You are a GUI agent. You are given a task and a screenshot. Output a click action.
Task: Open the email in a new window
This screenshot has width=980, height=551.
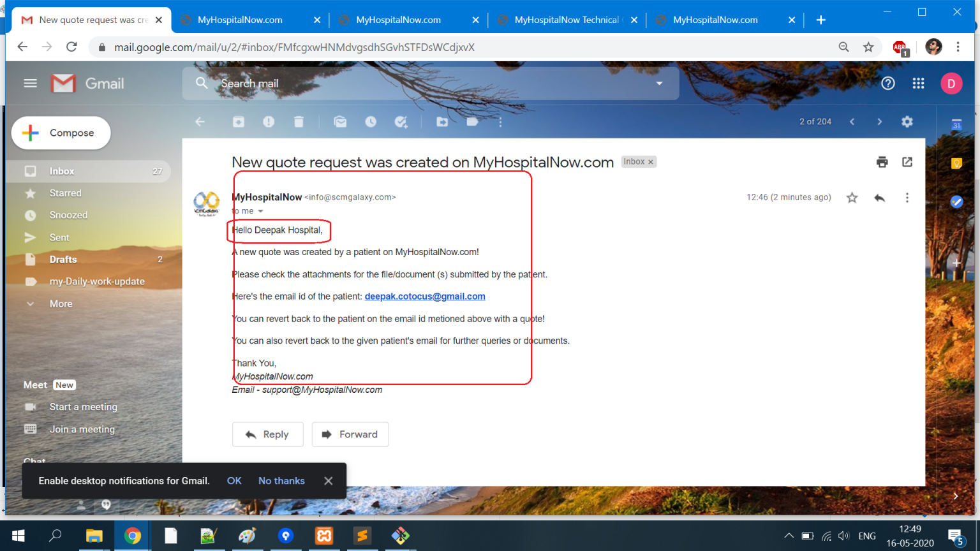click(x=907, y=162)
